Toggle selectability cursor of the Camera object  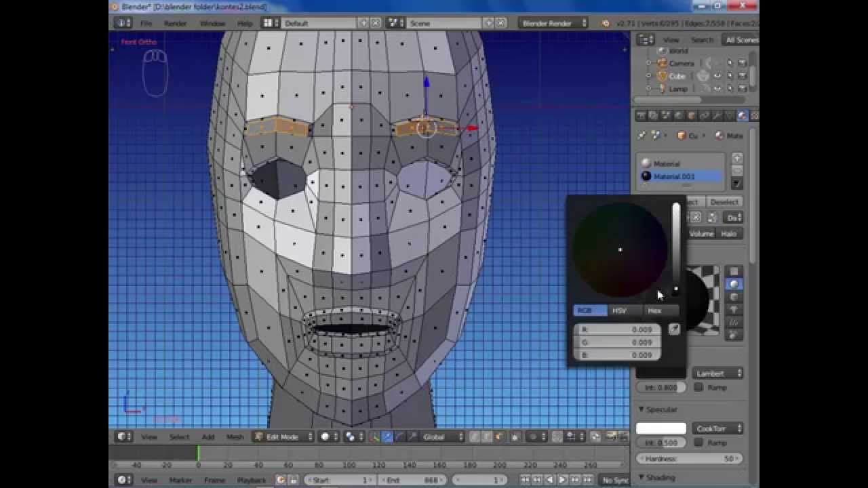point(730,63)
